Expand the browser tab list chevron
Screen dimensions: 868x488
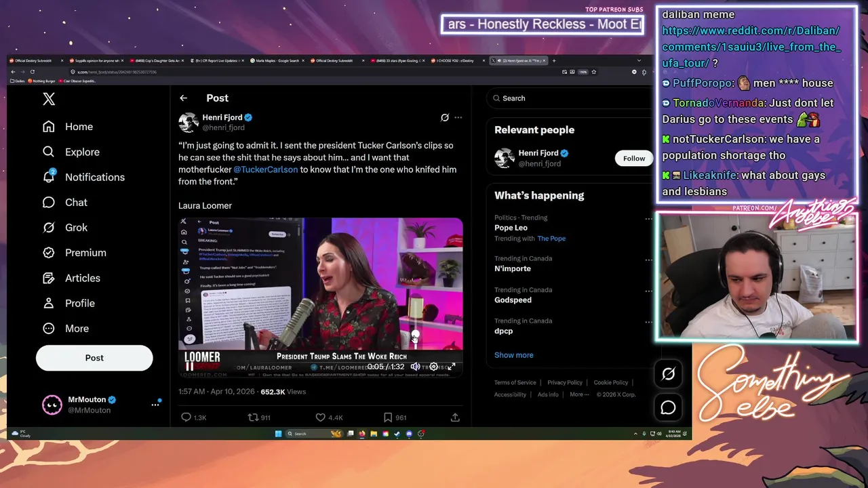639,60
